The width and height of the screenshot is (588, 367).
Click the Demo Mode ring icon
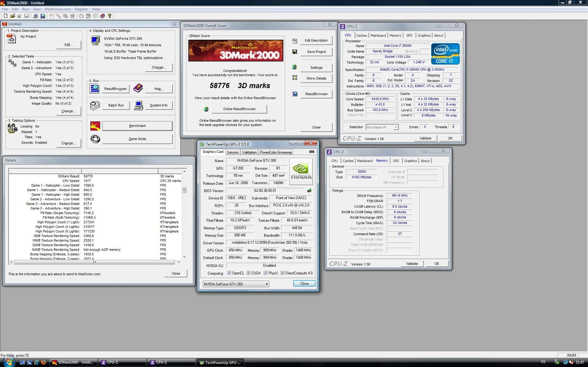(95, 139)
